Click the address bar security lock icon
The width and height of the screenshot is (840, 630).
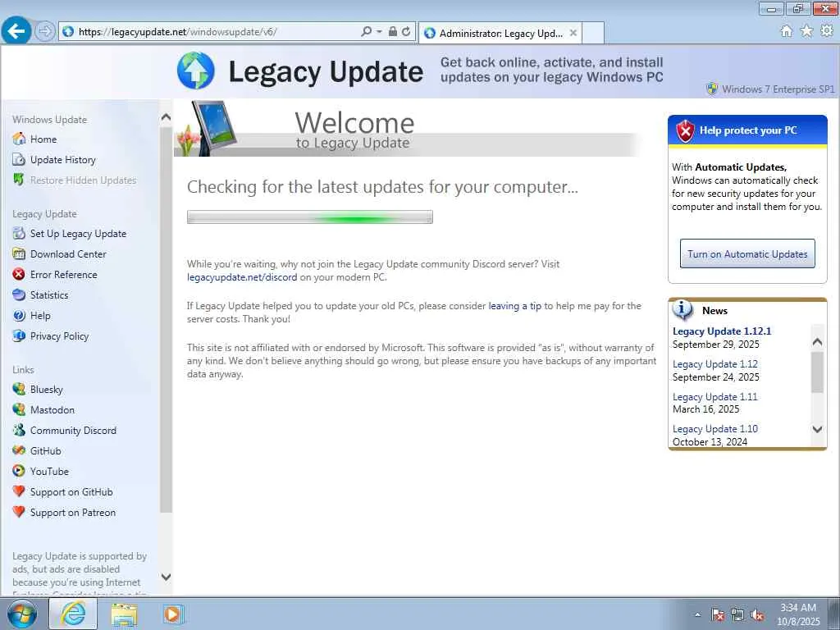[393, 32]
